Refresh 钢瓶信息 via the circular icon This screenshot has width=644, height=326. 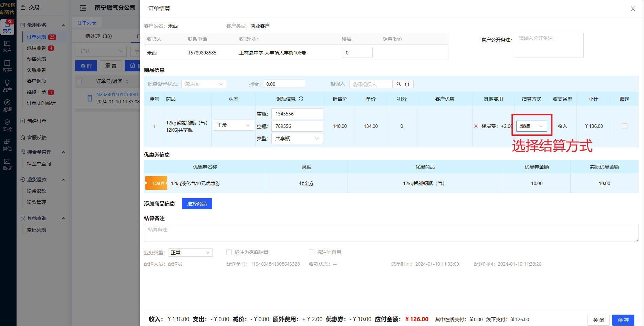(301, 99)
